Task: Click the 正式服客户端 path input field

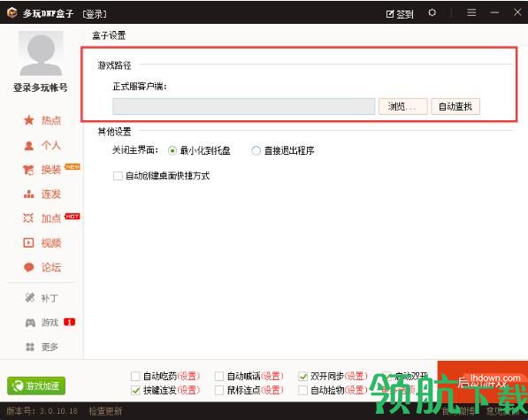Action: (244, 107)
